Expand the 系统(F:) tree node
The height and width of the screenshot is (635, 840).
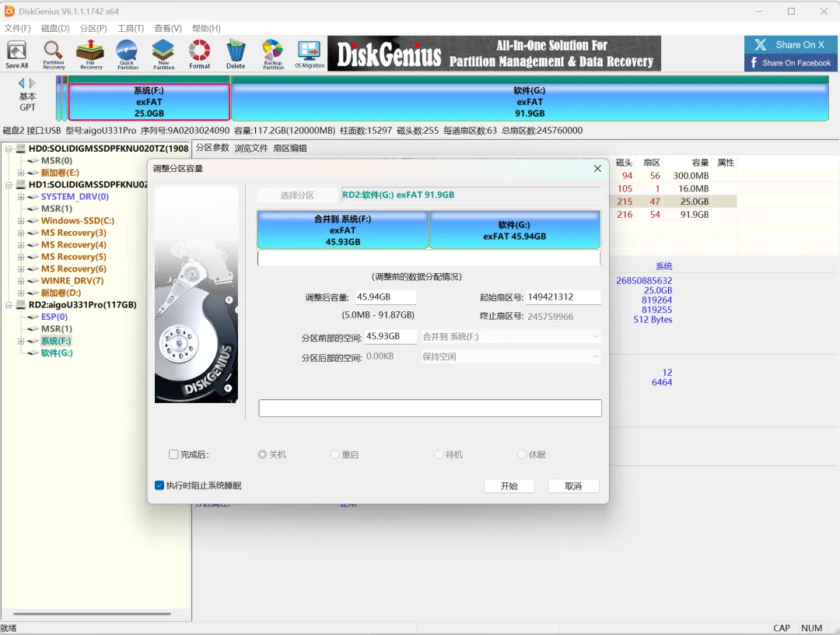point(21,341)
